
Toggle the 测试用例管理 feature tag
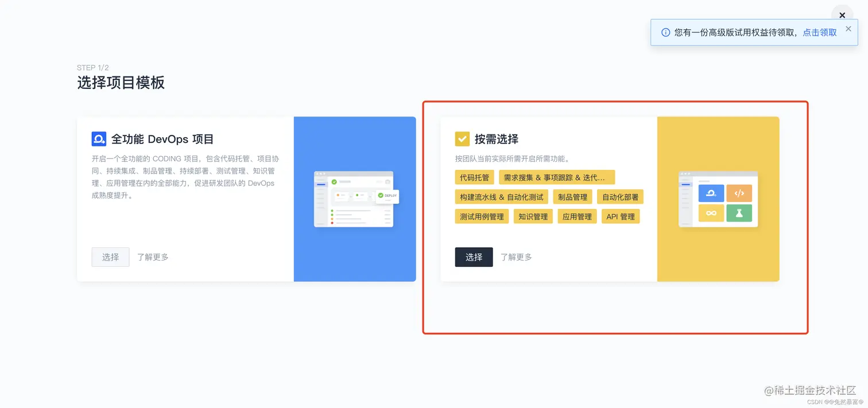482,216
